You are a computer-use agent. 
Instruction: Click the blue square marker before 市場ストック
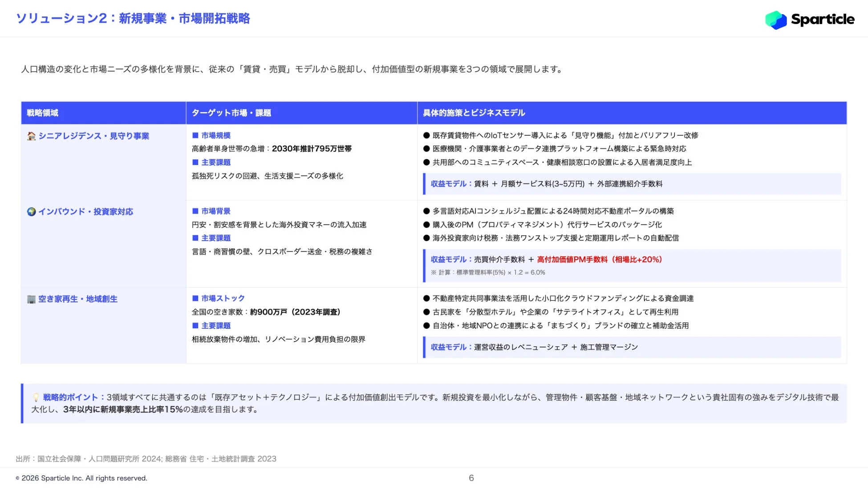[195, 298]
